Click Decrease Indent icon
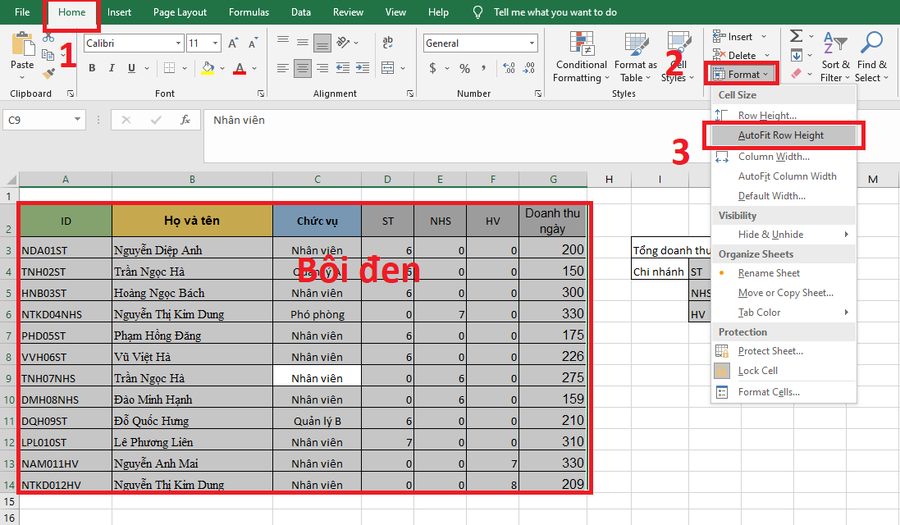Image resolution: width=900 pixels, height=525 pixels. pyautogui.click(x=343, y=68)
